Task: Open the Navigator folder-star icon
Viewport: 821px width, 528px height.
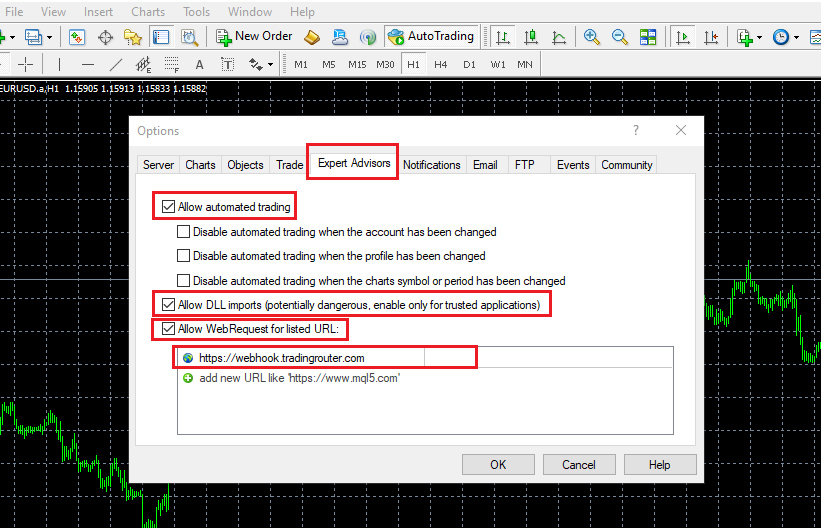Action: pos(132,37)
